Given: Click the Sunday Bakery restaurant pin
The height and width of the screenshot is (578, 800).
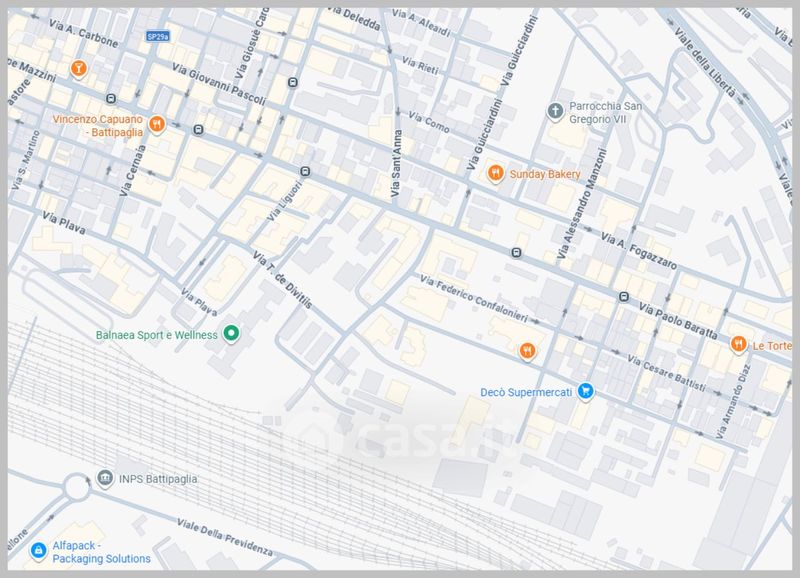Looking at the screenshot, I should point(494,174).
